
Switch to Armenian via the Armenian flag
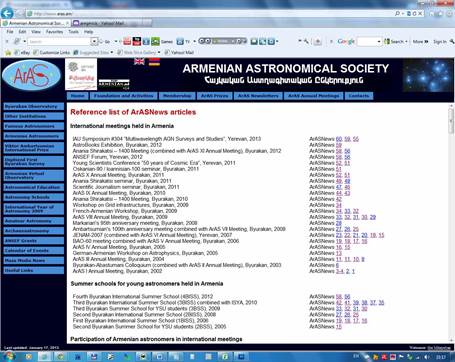coord(154,62)
